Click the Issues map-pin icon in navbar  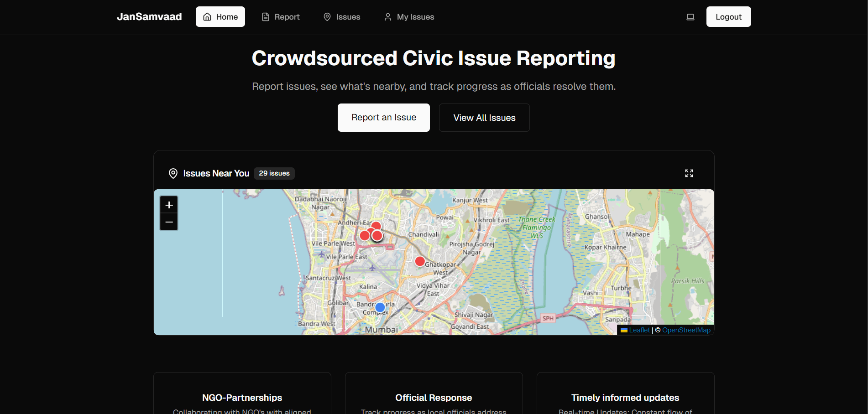coord(327,16)
